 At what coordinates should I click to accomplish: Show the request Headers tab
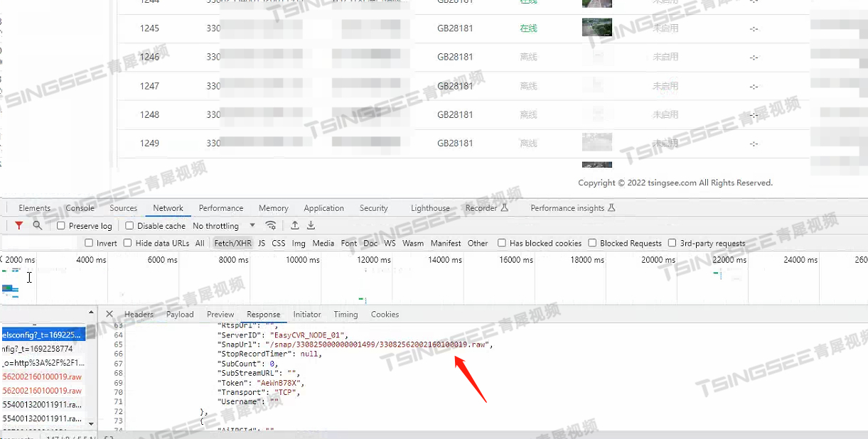[139, 314]
